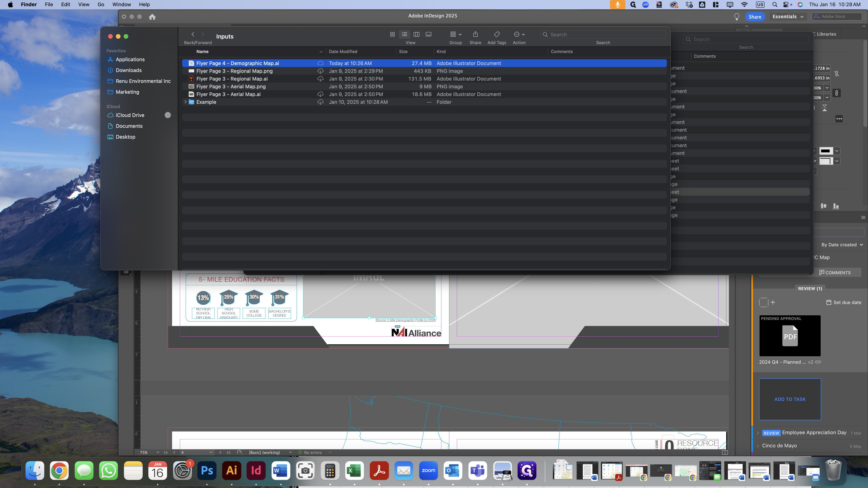Expand the Example folder row
868x488 pixels.
(x=185, y=102)
